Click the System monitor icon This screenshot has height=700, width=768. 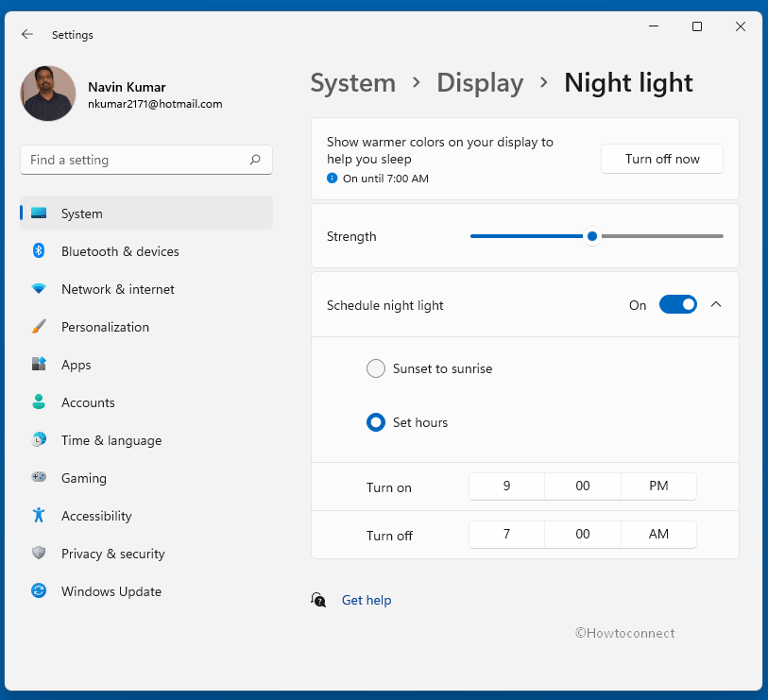39,213
